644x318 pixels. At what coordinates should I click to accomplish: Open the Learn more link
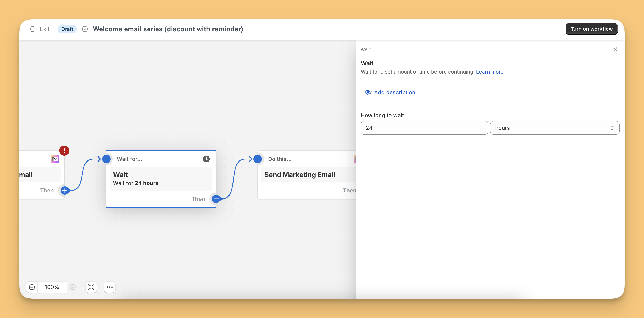click(x=490, y=72)
